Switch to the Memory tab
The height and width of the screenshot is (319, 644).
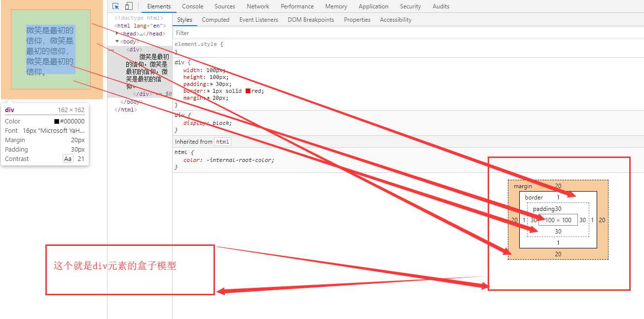pyautogui.click(x=336, y=6)
